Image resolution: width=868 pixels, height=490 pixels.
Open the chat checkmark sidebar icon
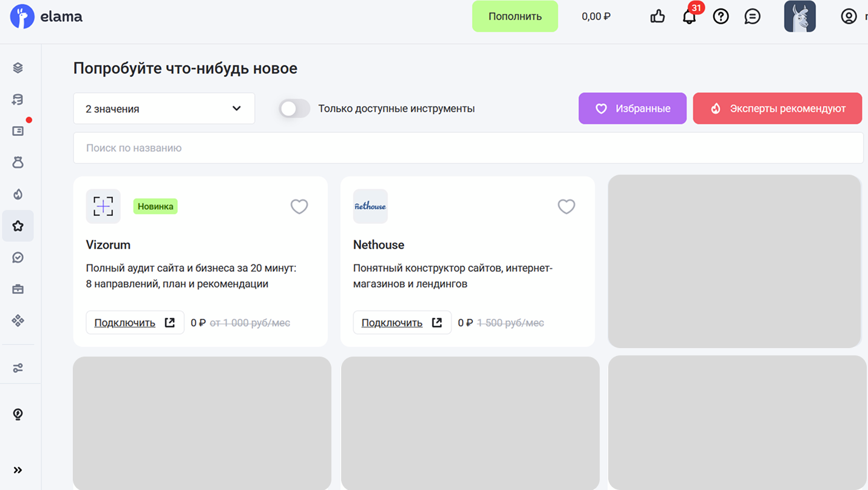click(x=18, y=258)
